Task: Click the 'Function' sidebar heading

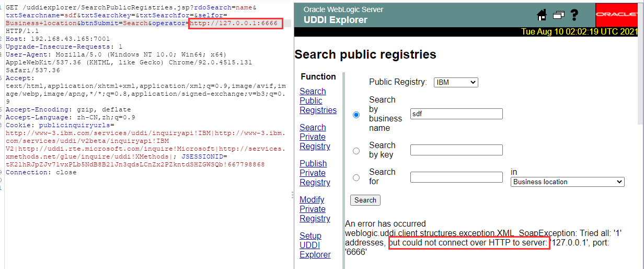Action: click(x=318, y=77)
